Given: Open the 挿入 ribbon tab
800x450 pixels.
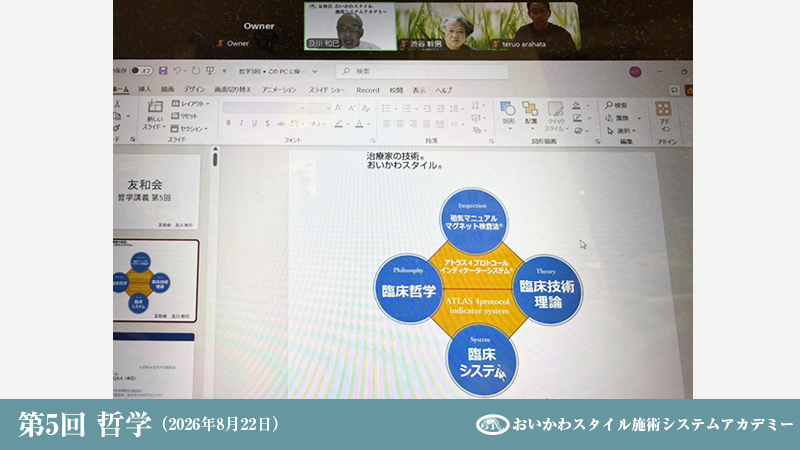Looking at the screenshot, I should (145, 89).
